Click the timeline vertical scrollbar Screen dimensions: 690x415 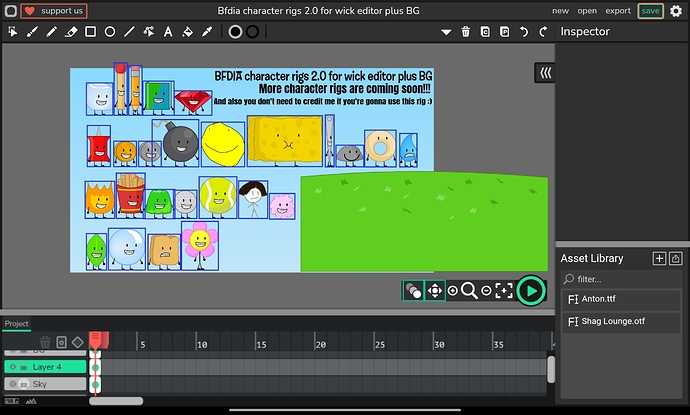[x=551, y=369]
